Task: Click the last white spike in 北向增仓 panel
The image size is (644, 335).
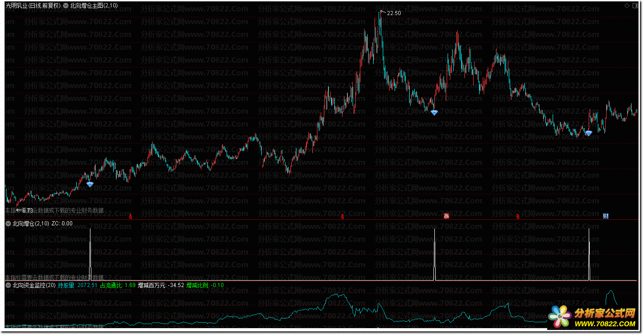Action: click(589, 254)
